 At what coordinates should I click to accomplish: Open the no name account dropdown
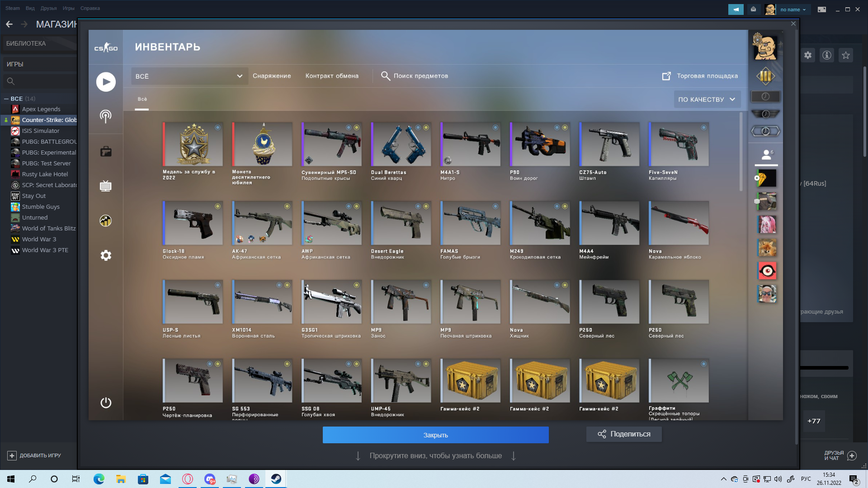(x=793, y=9)
